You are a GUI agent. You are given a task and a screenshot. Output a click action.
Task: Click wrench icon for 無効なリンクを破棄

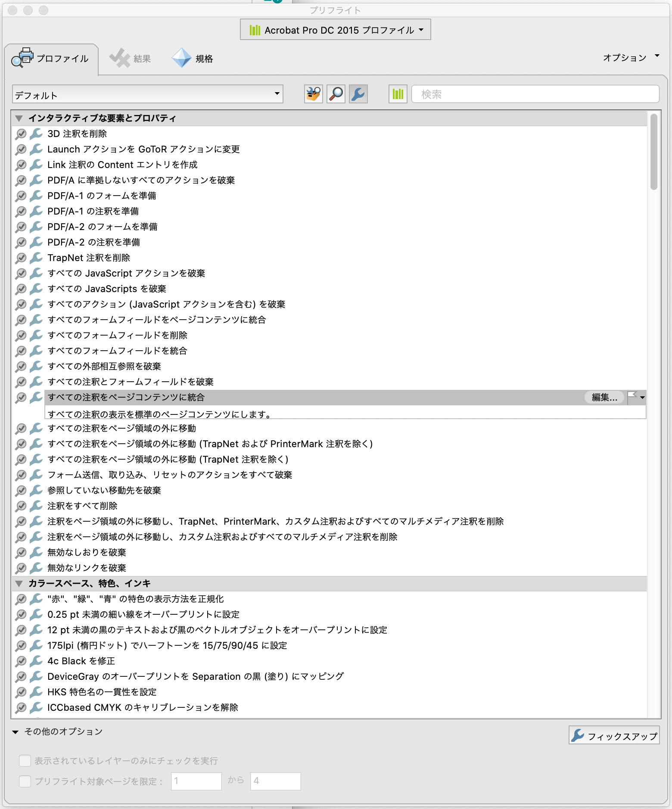(x=36, y=568)
